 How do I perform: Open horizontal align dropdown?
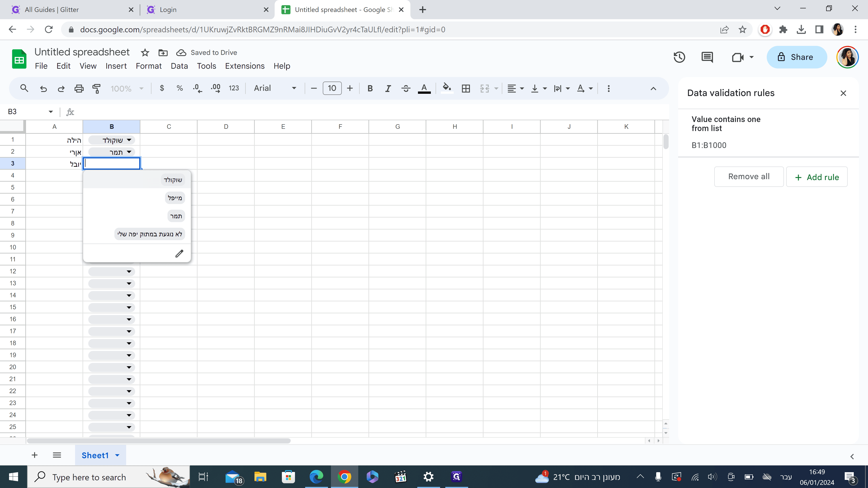516,88
